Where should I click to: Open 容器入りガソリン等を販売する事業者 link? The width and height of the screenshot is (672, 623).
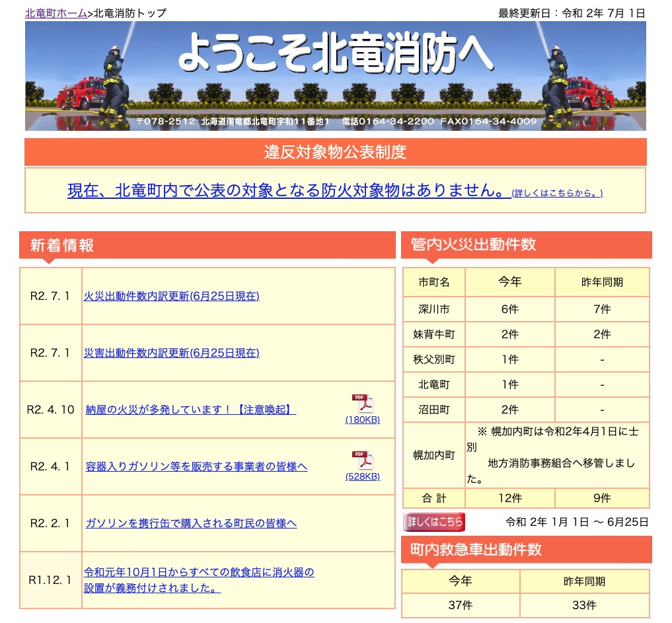pos(196,466)
